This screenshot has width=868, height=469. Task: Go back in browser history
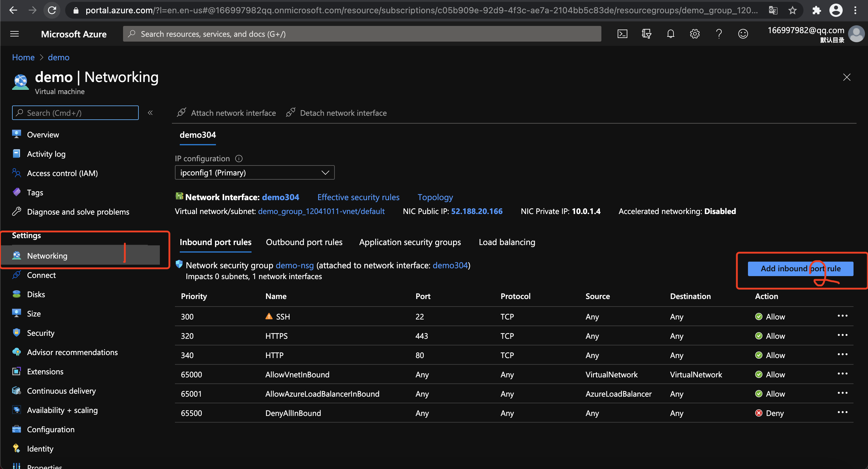point(13,11)
